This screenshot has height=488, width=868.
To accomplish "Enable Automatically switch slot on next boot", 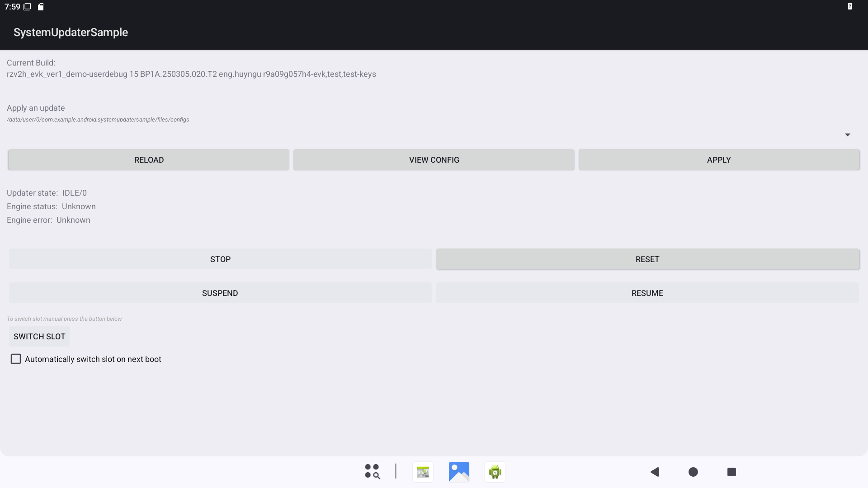I will pyautogui.click(x=16, y=359).
